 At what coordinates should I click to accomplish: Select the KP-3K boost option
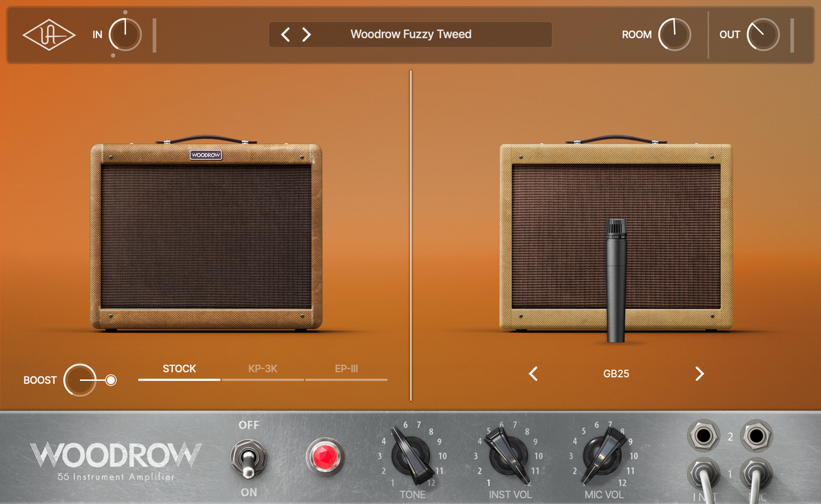coord(262,369)
